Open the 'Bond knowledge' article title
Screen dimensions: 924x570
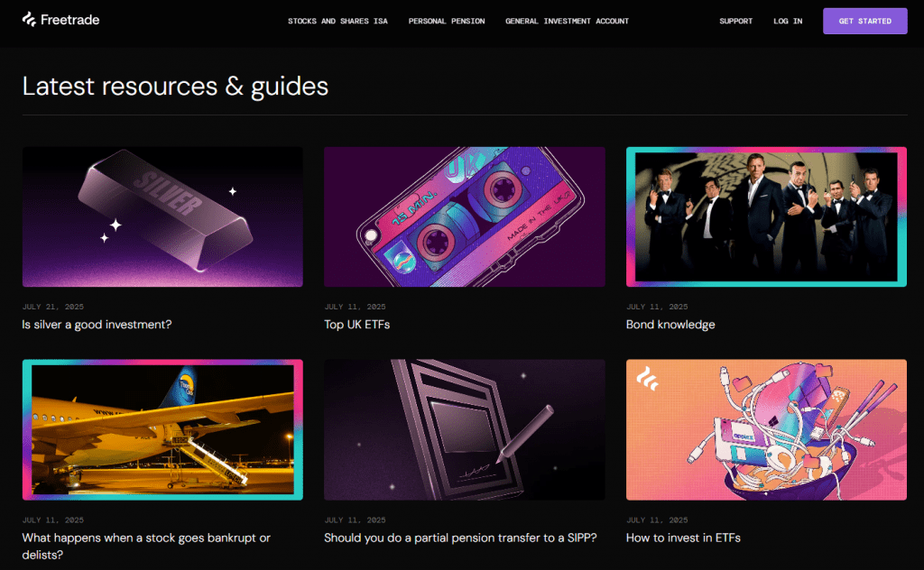coord(670,325)
